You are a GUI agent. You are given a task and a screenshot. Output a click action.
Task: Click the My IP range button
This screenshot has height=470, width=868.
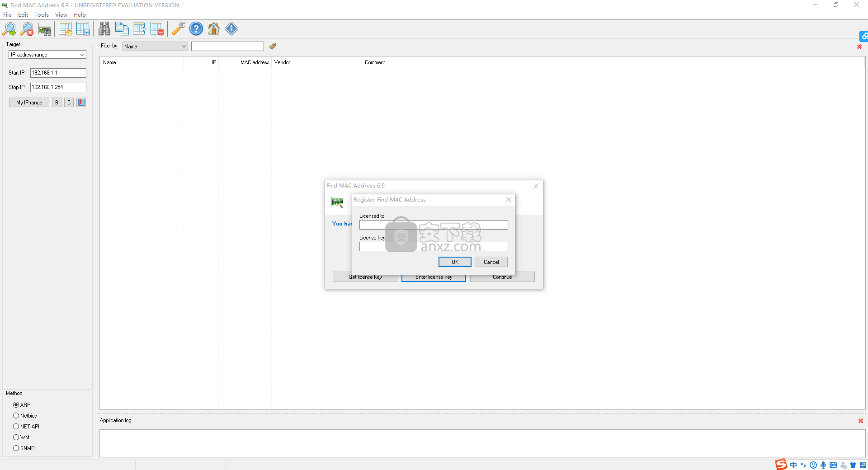(x=29, y=103)
